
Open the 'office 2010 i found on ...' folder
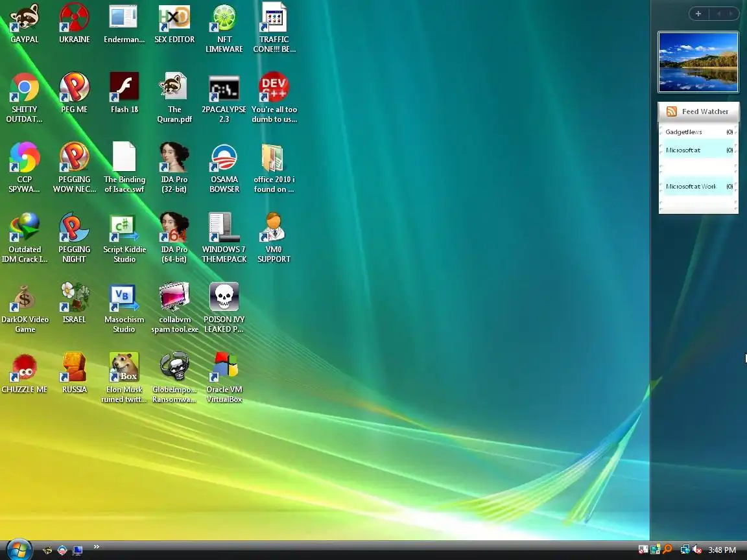274,168
